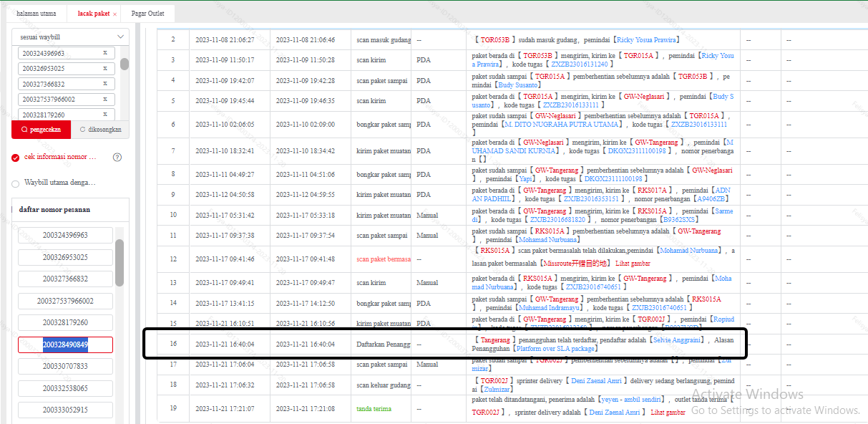The image size is (868, 424).
Task: Click bongkar paket sampai cell in row 6
Action: [382, 124]
